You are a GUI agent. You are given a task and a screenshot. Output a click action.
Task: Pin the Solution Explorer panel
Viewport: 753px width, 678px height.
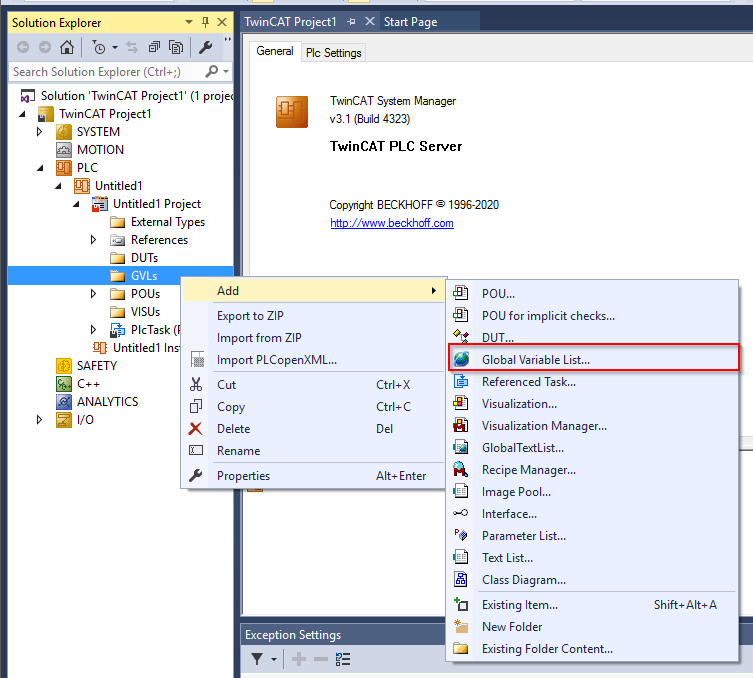pos(206,22)
